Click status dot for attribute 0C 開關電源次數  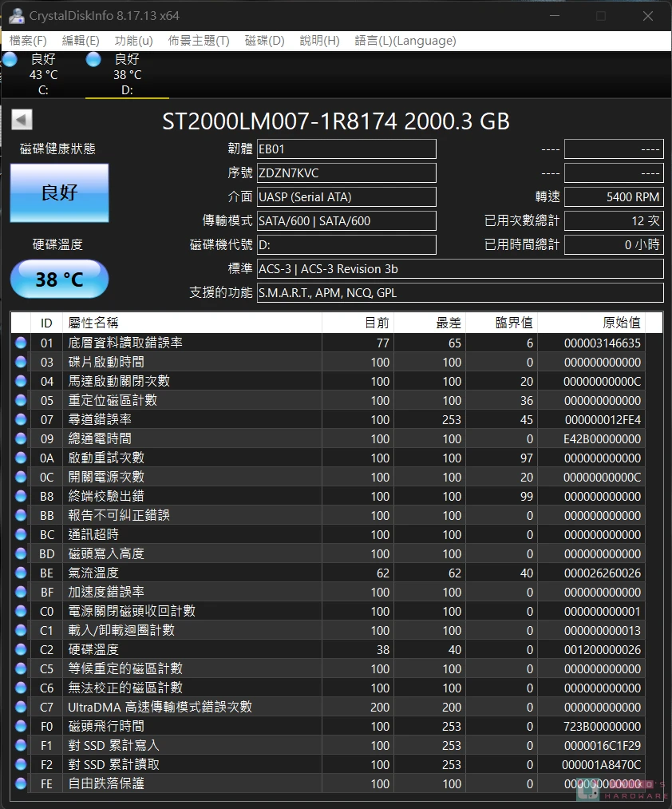(21, 477)
